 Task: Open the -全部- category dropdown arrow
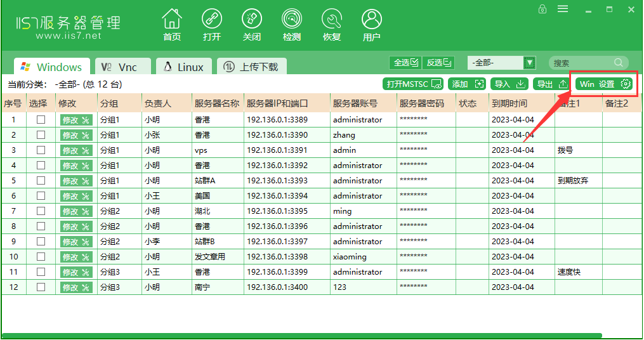click(x=530, y=63)
